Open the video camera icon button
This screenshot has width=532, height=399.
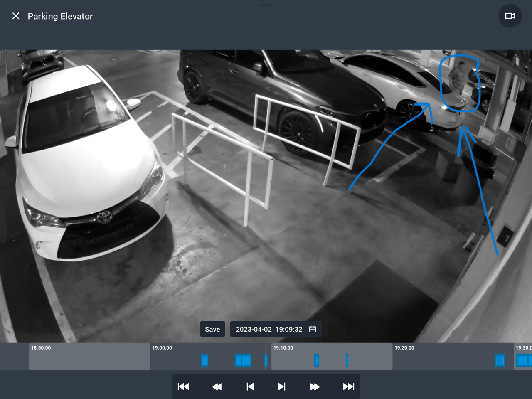(510, 16)
